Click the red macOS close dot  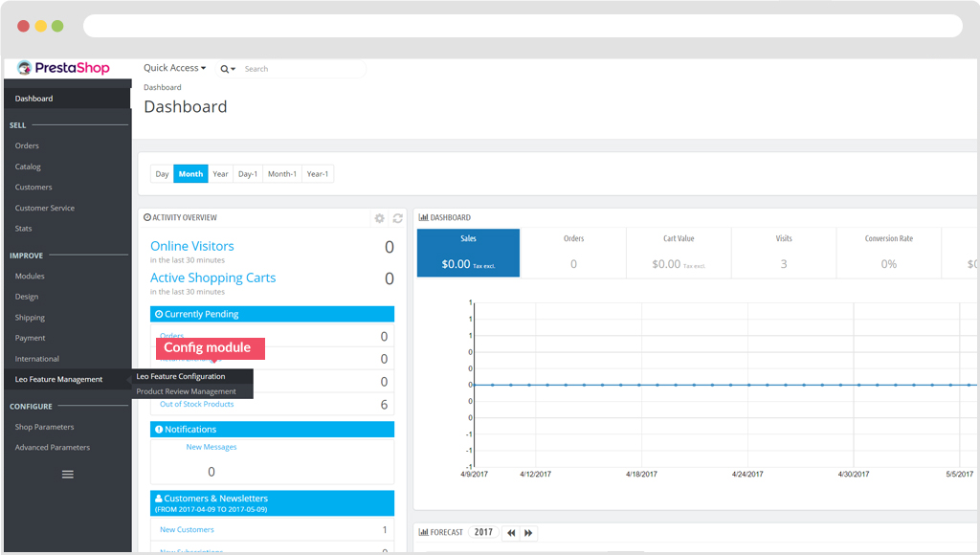[23, 26]
